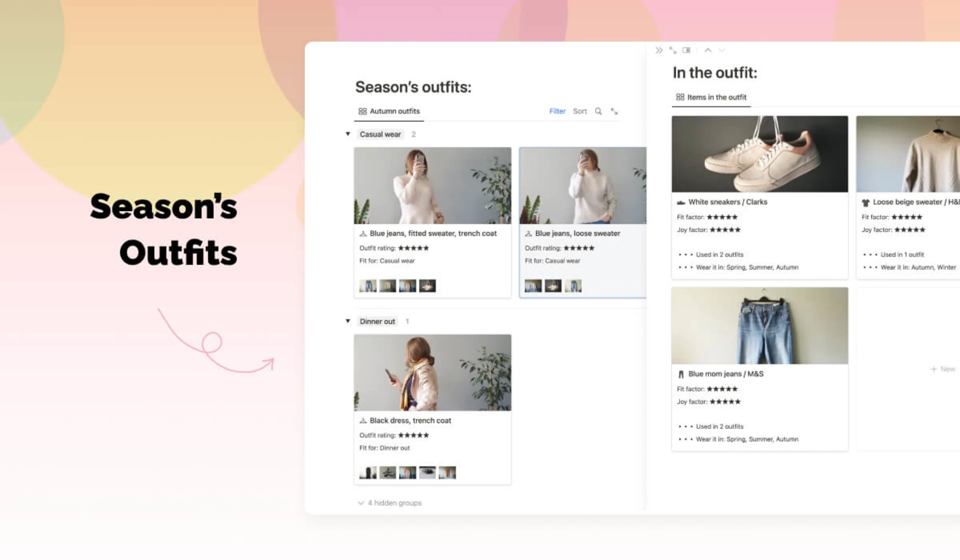Collapse the side peek panel via double-chevron

[659, 50]
